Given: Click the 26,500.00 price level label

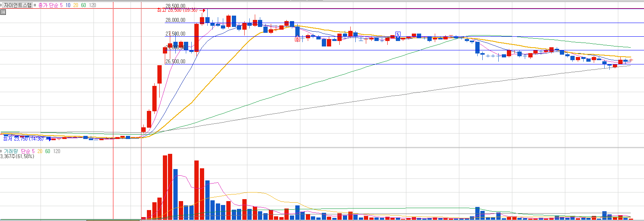Looking at the screenshot, I should coord(175,61).
